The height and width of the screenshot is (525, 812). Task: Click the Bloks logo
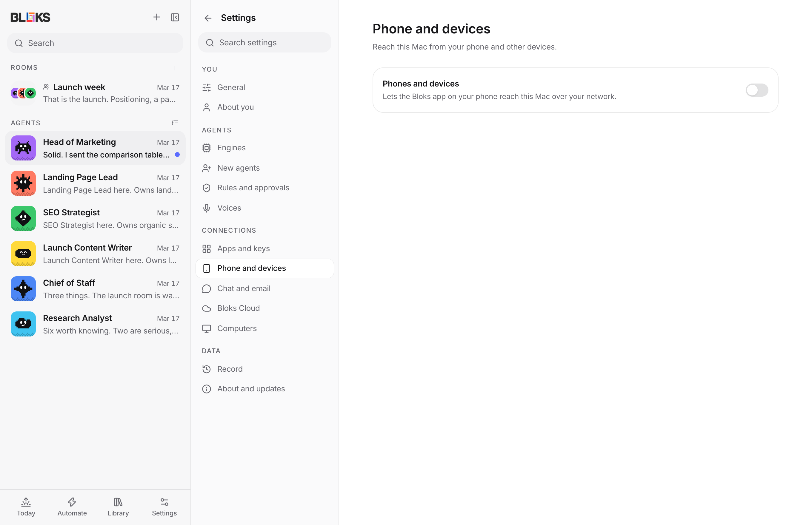click(30, 17)
